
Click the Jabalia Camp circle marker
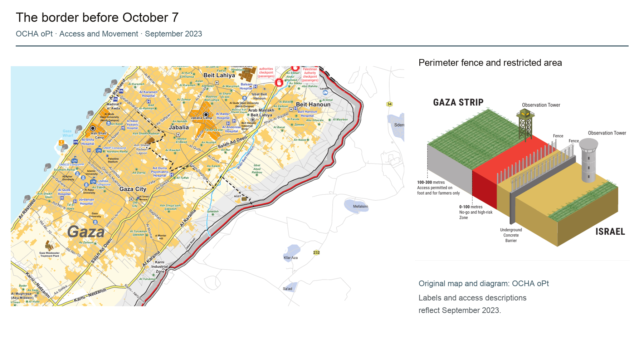(x=206, y=114)
